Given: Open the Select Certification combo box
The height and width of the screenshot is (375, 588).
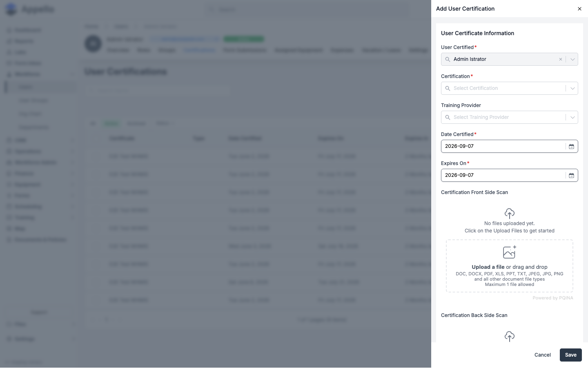Looking at the screenshot, I should click(510, 88).
